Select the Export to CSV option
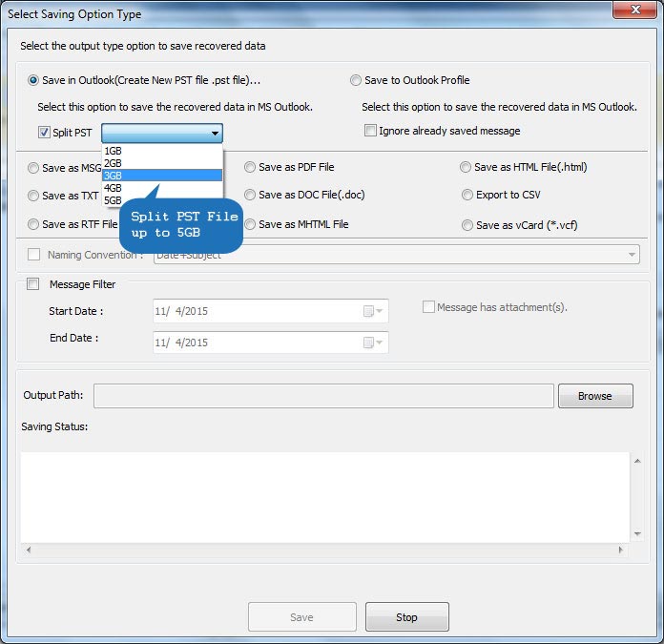The height and width of the screenshot is (644, 664). [x=467, y=196]
